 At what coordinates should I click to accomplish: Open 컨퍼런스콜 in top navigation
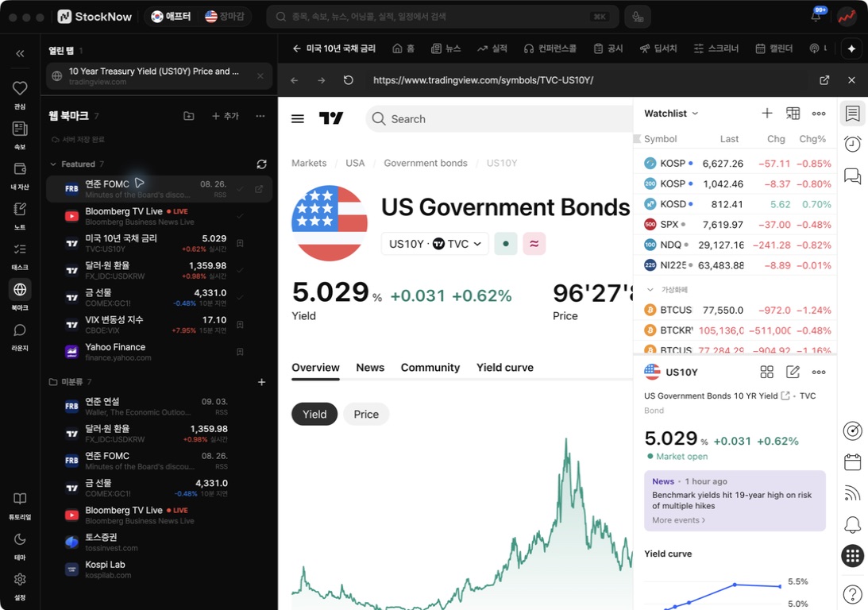tap(550, 48)
